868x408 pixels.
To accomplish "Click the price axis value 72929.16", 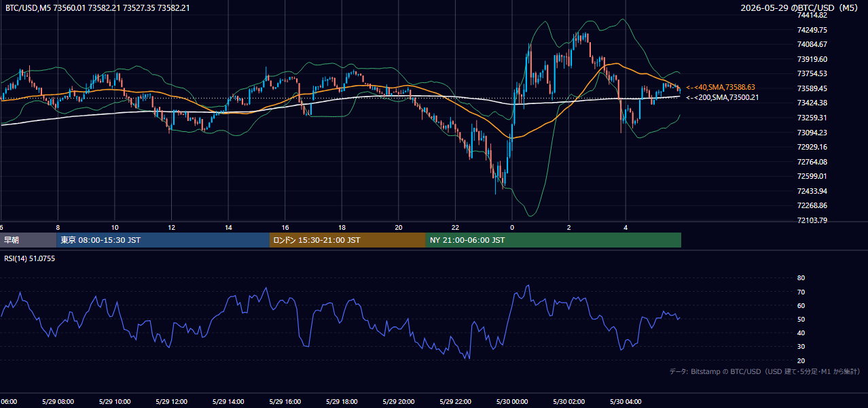I will pos(812,147).
